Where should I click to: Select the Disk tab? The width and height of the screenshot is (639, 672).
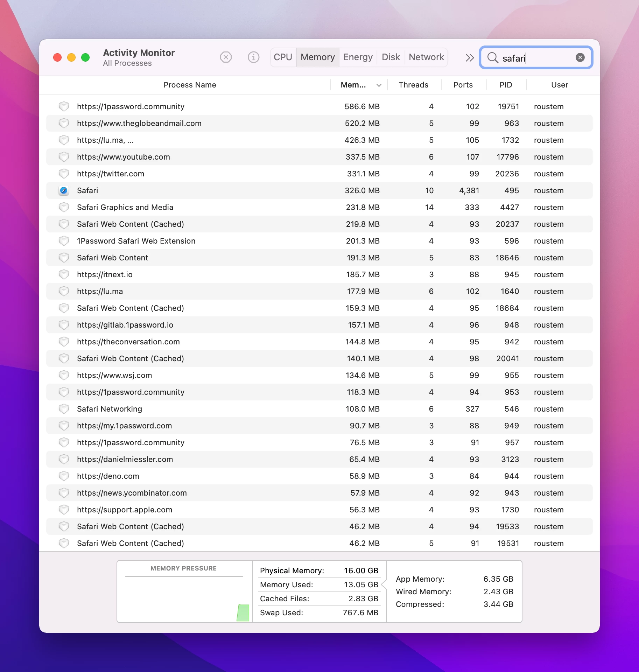click(391, 57)
